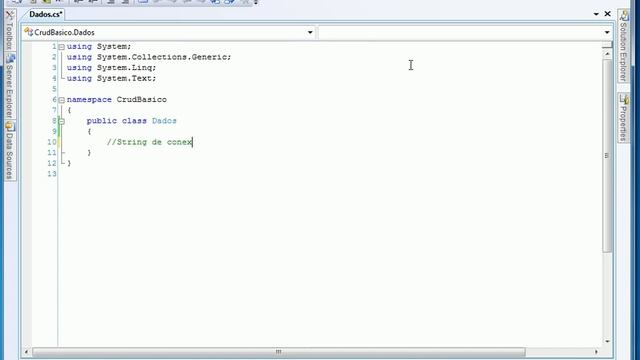Collapse the using directives block
Image resolution: width=640 pixels, height=360 pixels.
(62, 47)
